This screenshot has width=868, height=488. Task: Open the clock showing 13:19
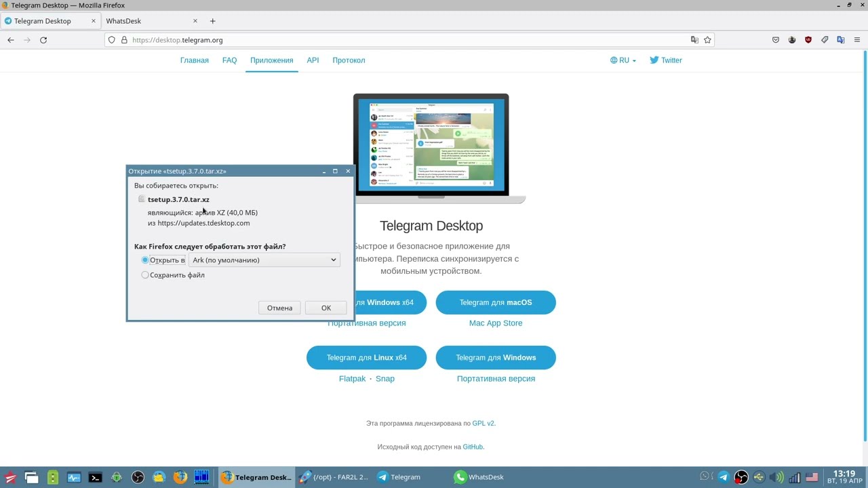click(844, 477)
